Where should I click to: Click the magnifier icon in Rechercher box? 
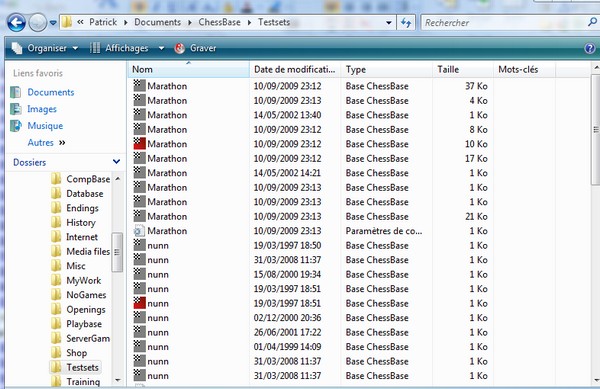point(592,22)
